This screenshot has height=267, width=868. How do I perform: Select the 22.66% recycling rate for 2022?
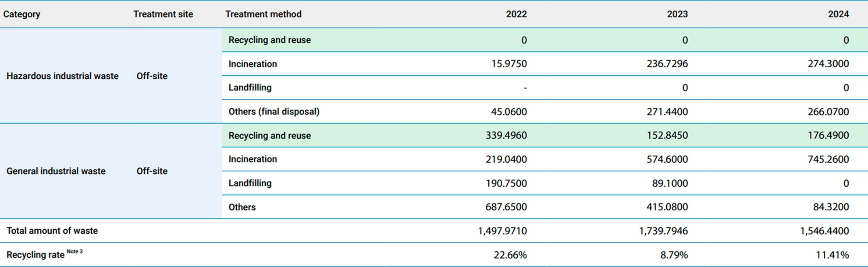click(510, 255)
